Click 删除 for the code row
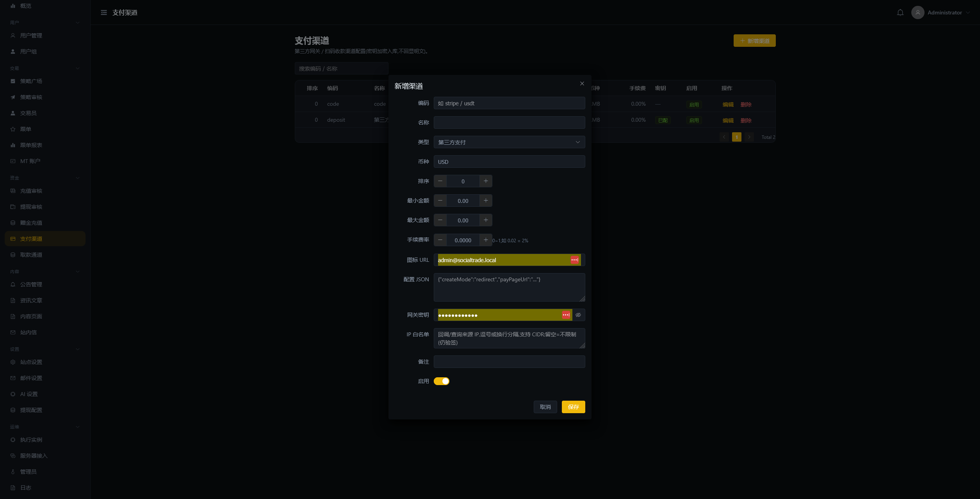This screenshot has width=980, height=499. (x=746, y=104)
